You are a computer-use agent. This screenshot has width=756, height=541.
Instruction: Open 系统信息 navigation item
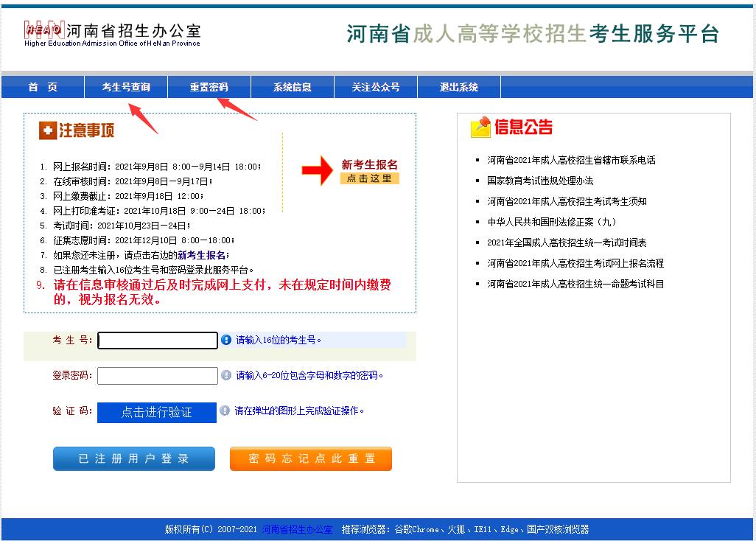point(293,87)
